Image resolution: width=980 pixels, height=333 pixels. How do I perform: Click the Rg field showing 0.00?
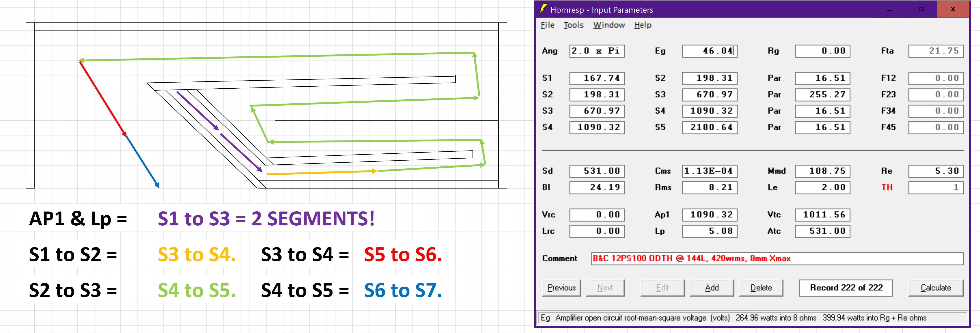coord(823,51)
